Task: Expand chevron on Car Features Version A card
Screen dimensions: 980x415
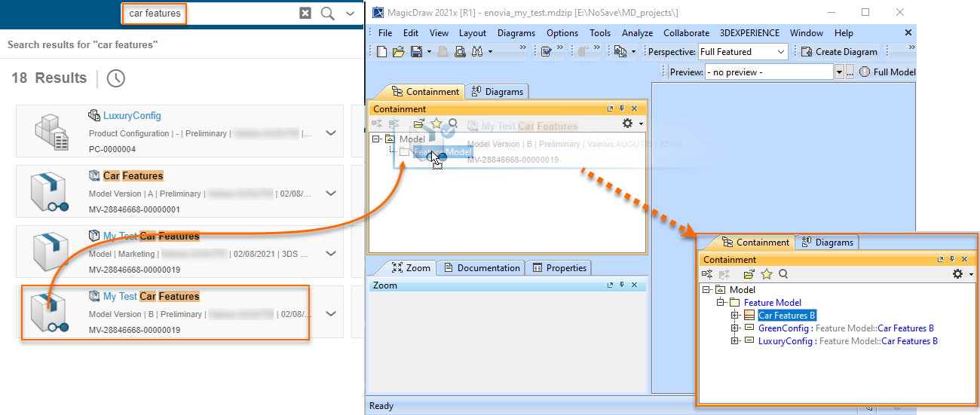Action: click(330, 194)
